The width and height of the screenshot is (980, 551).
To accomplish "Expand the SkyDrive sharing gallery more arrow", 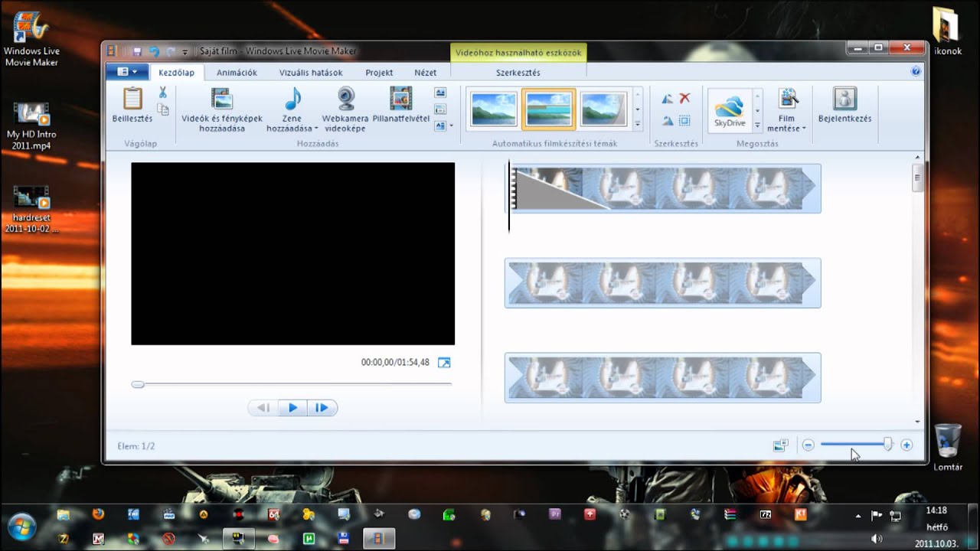I will click(x=757, y=124).
